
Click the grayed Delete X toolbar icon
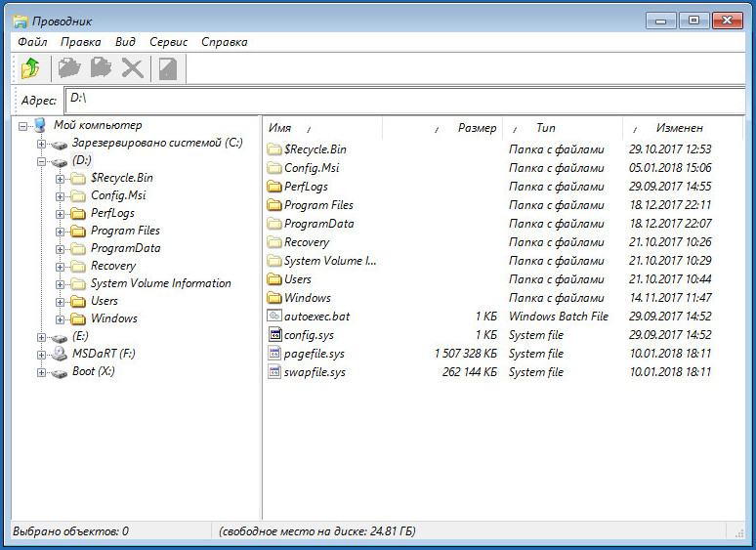[x=133, y=68]
